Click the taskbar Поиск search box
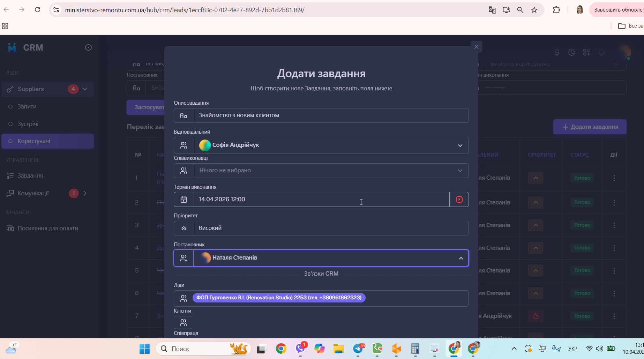This screenshot has height=359, width=644. tap(203, 349)
